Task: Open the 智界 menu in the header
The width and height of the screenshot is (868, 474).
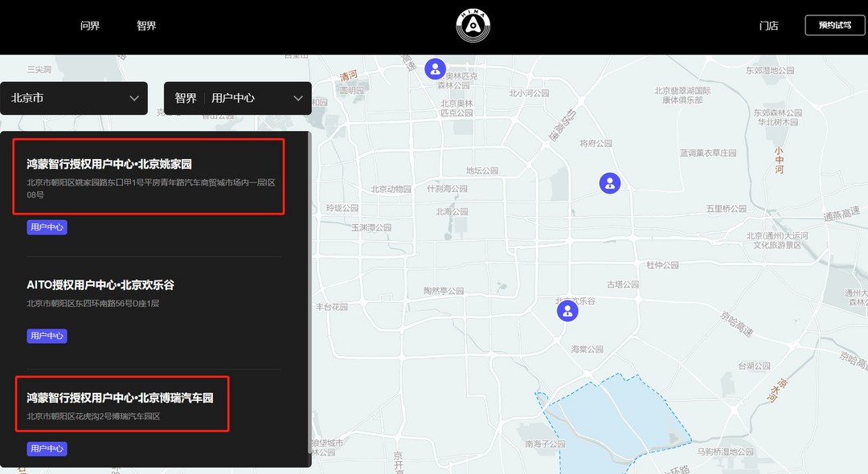Action: (x=146, y=26)
